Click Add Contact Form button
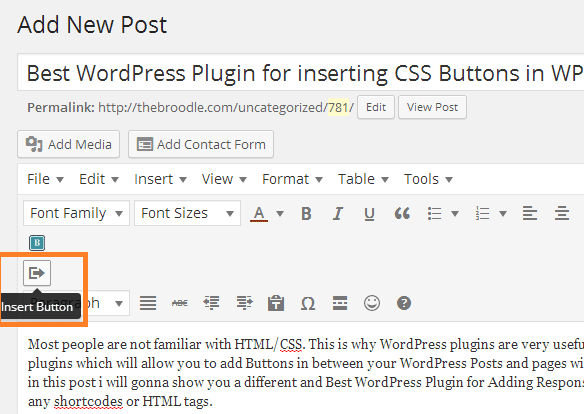584x414 pixels. click(201, 144)
